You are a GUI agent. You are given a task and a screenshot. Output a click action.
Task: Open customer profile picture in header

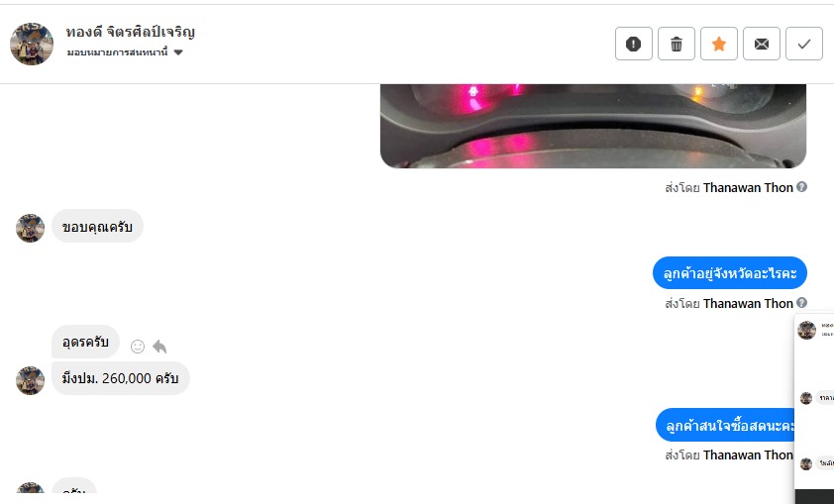coord(32,44)
